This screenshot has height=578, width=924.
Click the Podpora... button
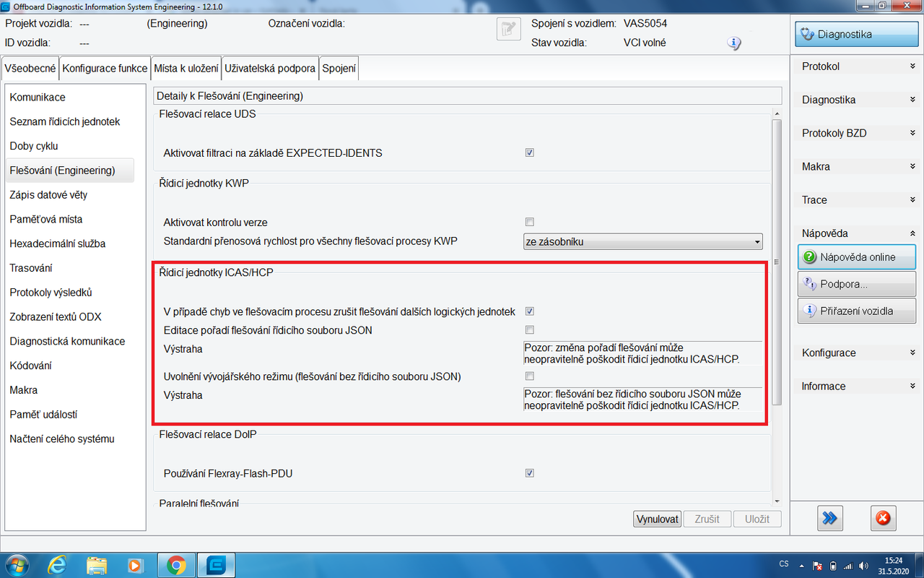coord(857,284)
